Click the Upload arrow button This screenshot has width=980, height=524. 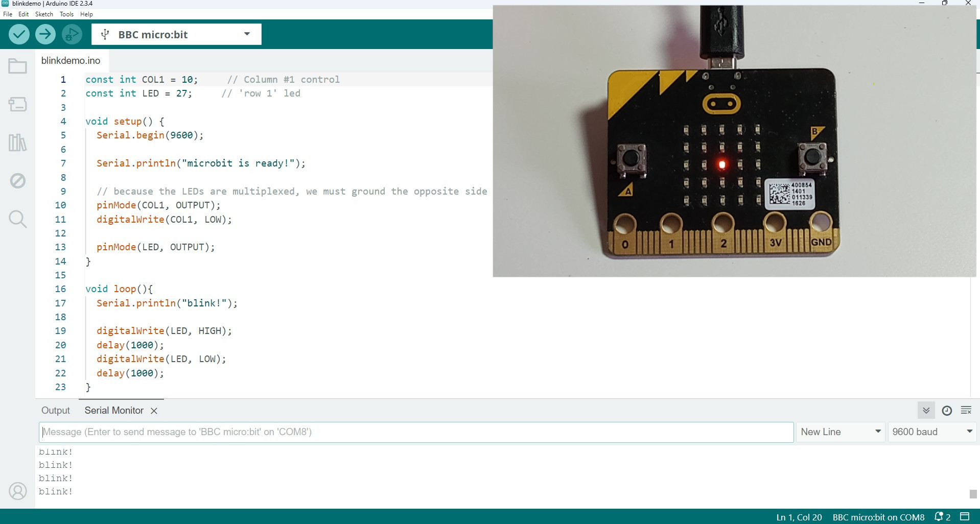pos(45,34)
